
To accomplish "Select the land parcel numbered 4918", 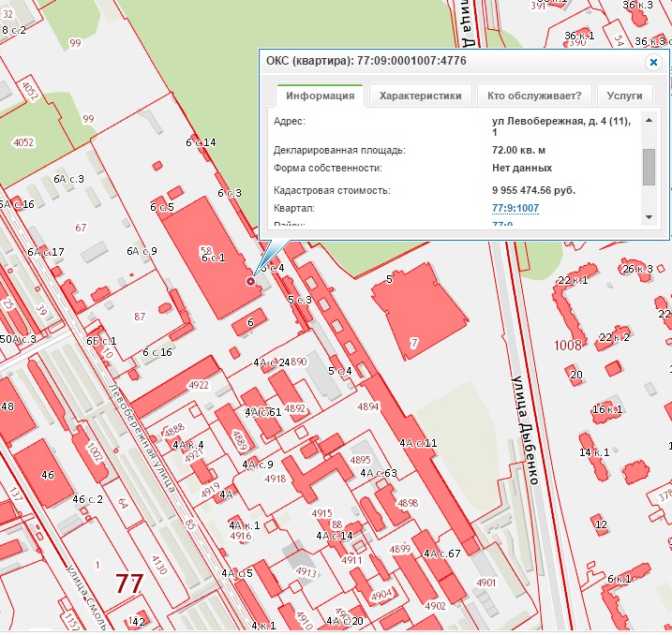I will [276, 479].
